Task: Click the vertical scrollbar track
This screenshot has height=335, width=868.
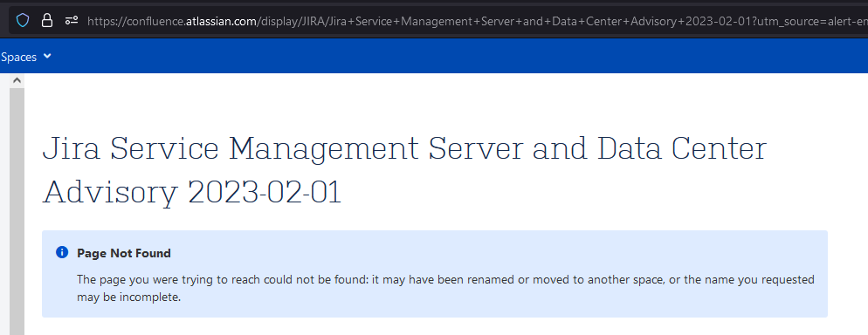Action: coord(17,211)
